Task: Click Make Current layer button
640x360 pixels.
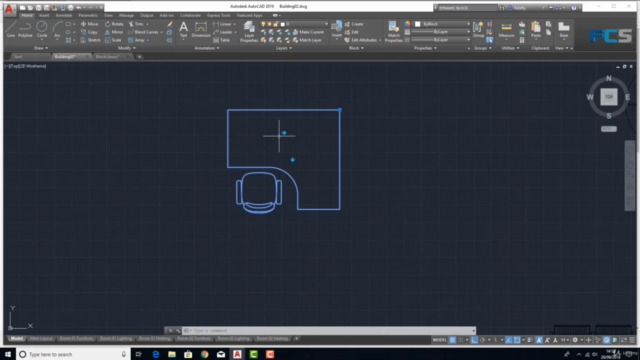Action: pos(308,32)
